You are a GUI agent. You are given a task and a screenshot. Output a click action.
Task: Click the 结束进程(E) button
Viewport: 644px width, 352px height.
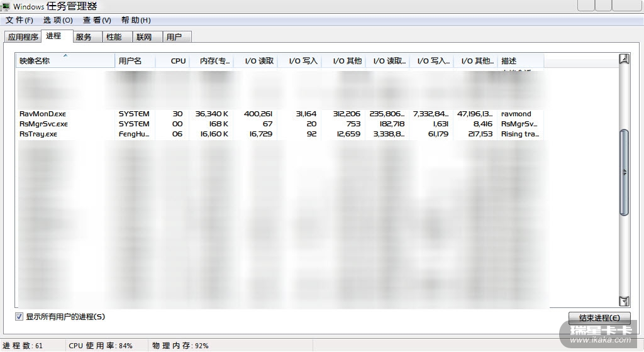click(599, 318)
